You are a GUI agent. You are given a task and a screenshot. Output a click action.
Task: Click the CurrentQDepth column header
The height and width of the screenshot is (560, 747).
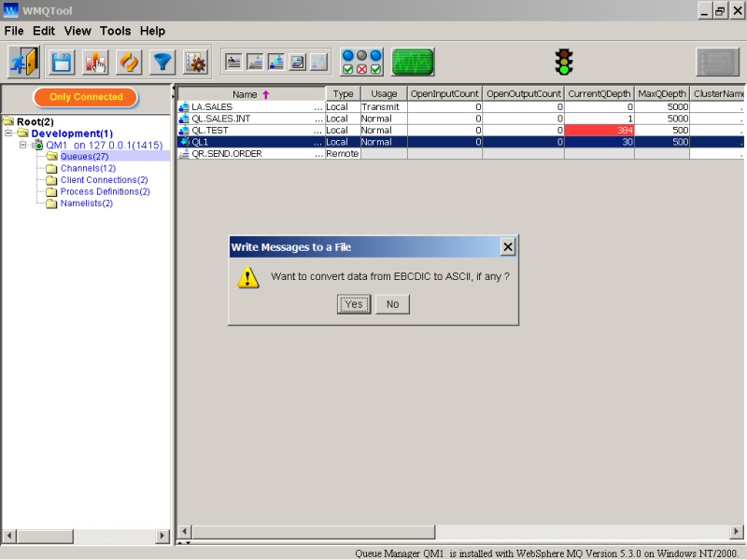point(599,94)
